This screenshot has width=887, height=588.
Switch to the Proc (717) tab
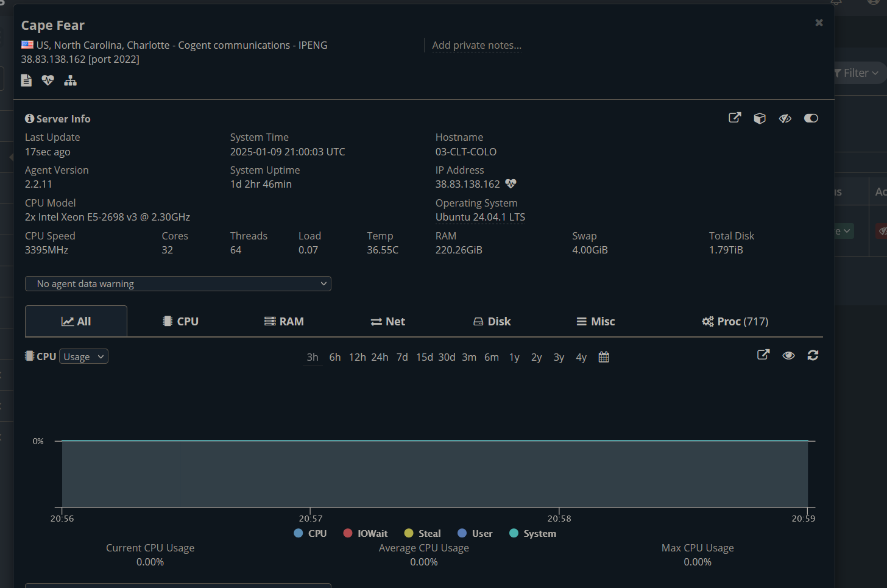coord(735,321)
